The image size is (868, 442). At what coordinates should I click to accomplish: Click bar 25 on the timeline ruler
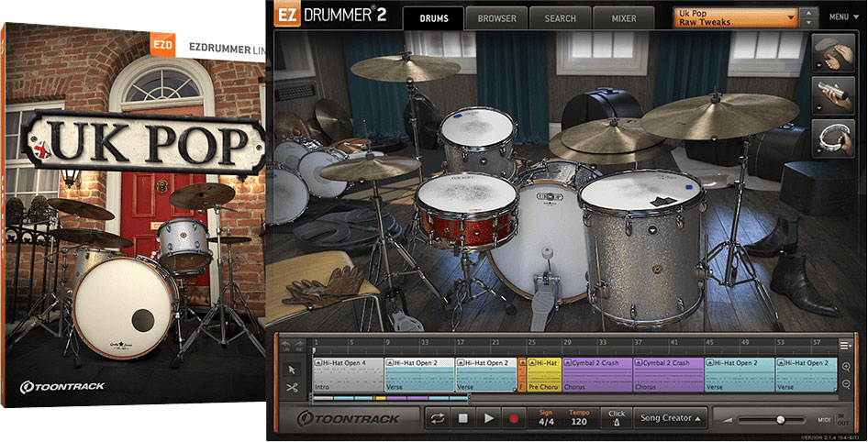531,342
